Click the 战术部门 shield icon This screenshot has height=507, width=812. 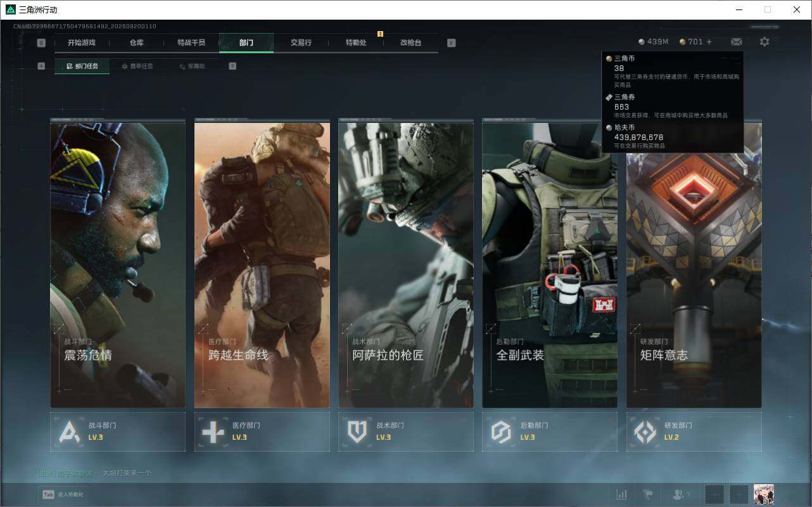(357, 432)
